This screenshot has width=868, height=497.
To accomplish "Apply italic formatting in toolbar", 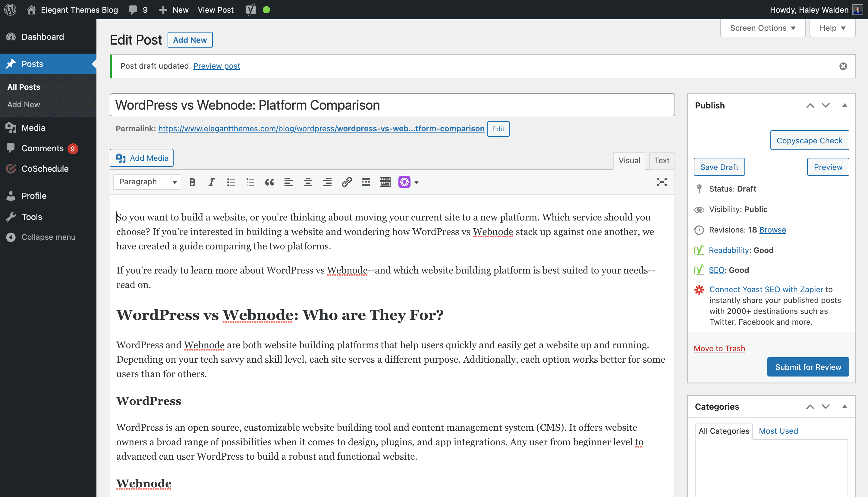I will tap(211, 182).
